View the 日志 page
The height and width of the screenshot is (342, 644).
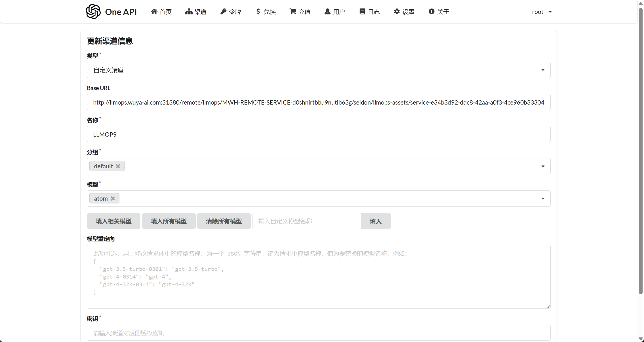369,12
